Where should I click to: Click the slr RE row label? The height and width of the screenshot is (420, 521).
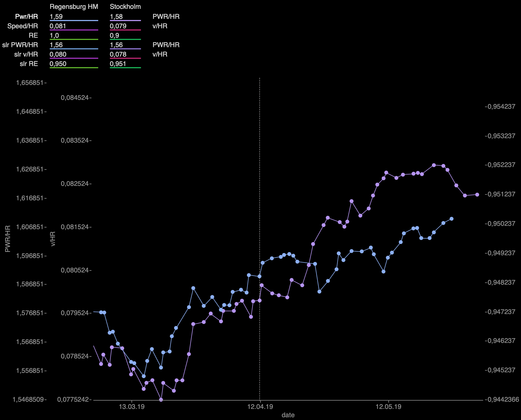click(x=29, y=64)
